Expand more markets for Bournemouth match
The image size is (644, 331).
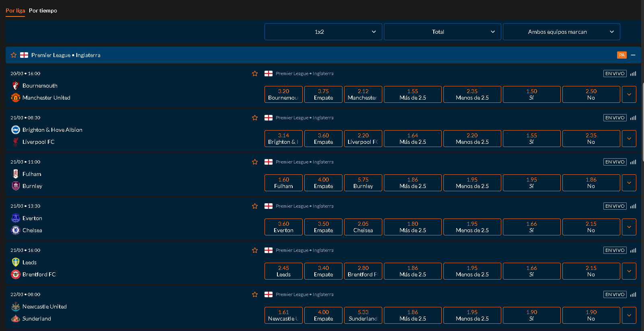(x=629, y=94)
